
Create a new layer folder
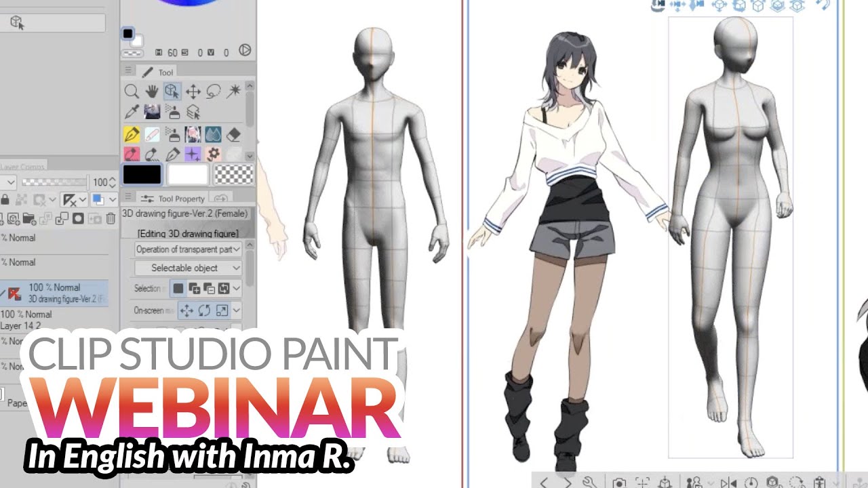[x=29, y=218]
